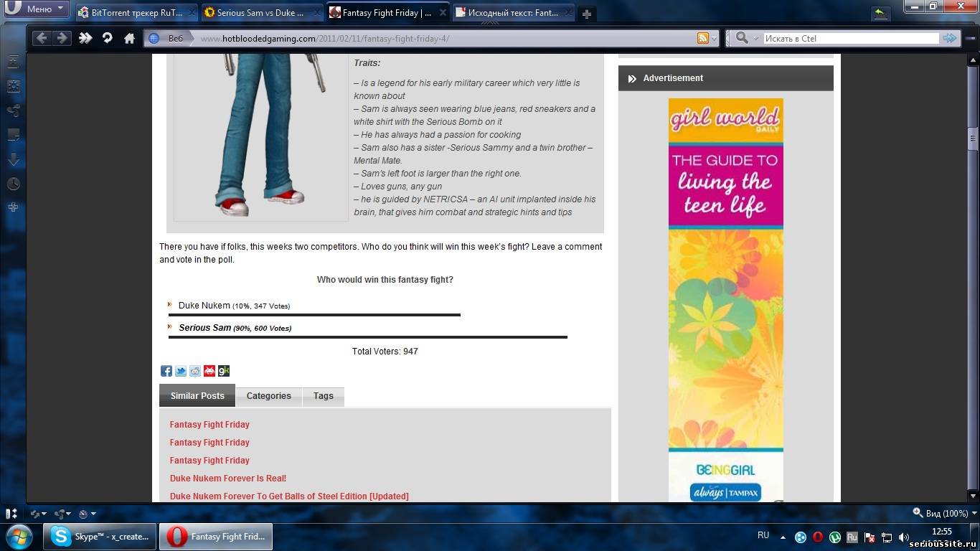The width and height of the screenshot is (980, 551).
Task: Show hidden tray icons arrow
Action: click(x=782, y=536)
